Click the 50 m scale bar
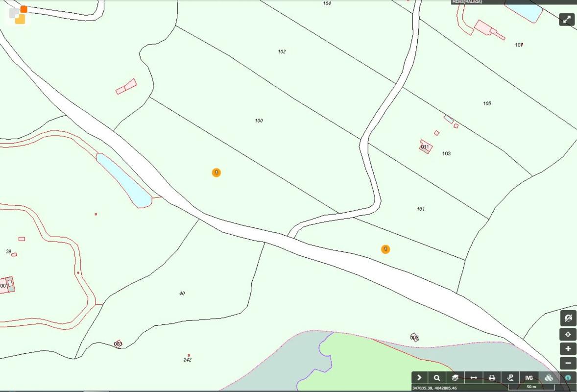 tap(531, 387)
